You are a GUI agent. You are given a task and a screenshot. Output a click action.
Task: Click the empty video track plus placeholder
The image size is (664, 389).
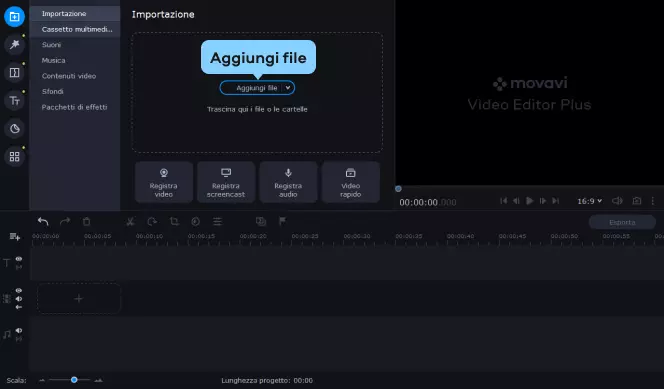[79, 298]
